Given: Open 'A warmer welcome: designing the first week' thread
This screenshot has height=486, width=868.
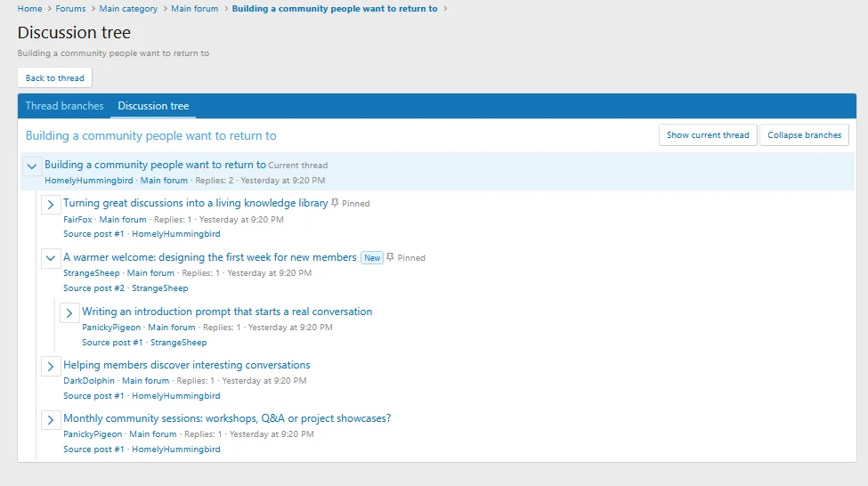Looking at the screenshot, I should (210, 257).
